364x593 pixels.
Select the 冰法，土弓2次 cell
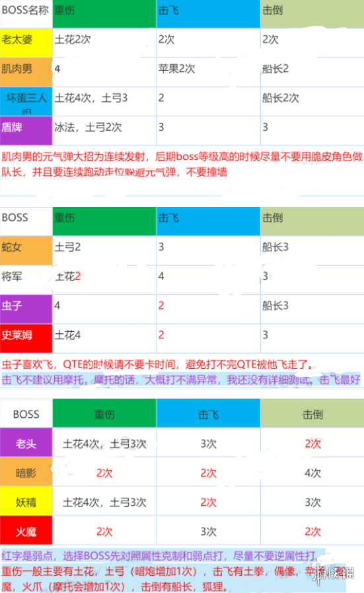tap(104, 131)
